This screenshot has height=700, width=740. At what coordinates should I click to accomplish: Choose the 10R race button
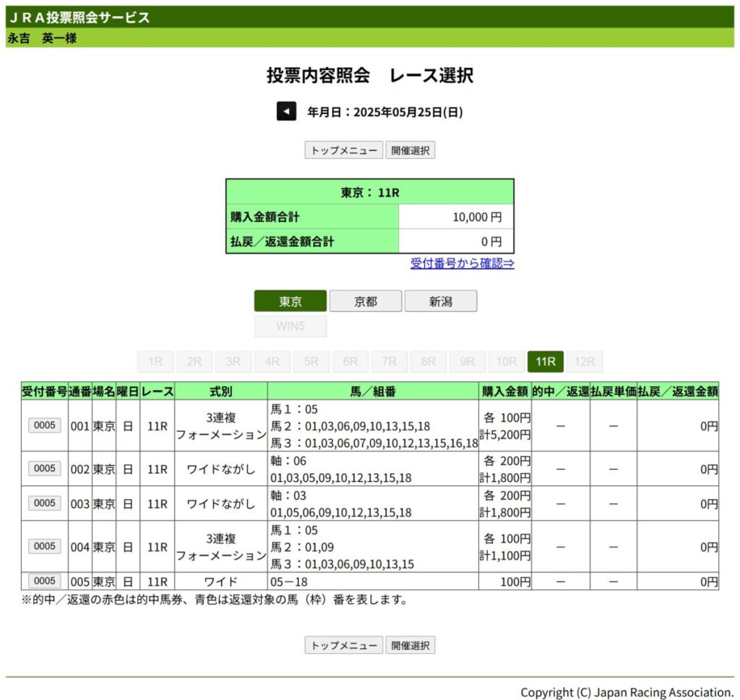pyautogui.click(x=507, y=362)
